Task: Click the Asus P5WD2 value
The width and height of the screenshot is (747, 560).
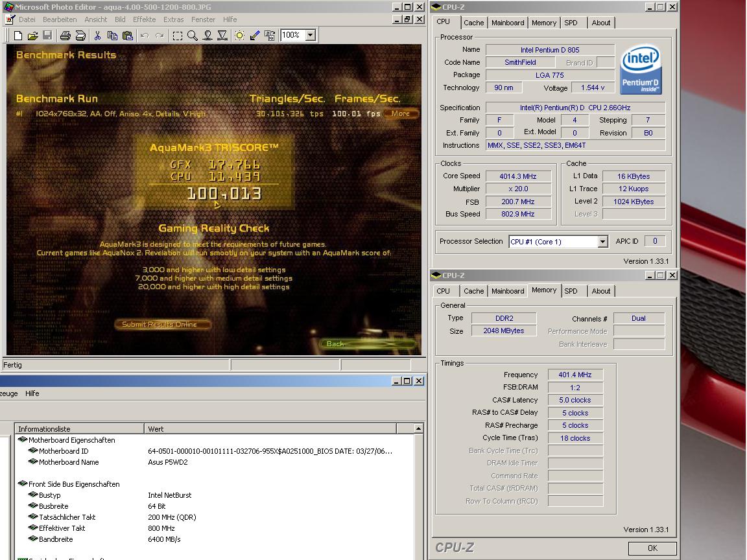Action: [168, 462]
